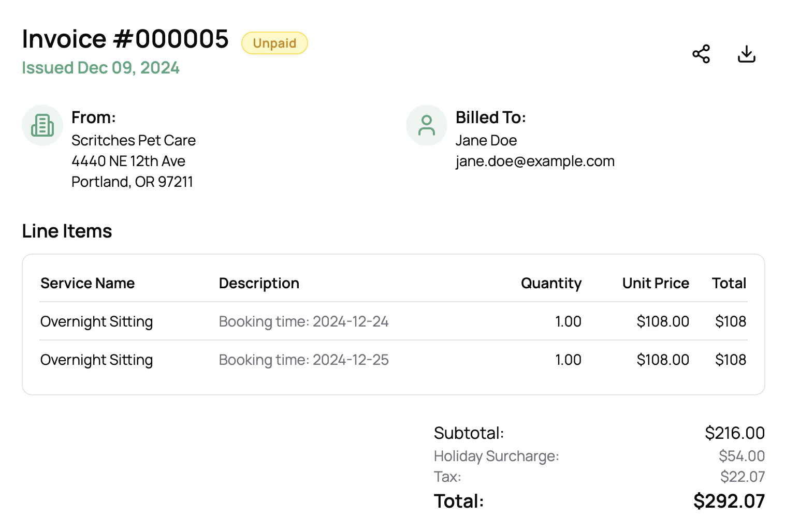Click the invoice total $292.07
The image size is (785, 532).
[x=729, y=501]
